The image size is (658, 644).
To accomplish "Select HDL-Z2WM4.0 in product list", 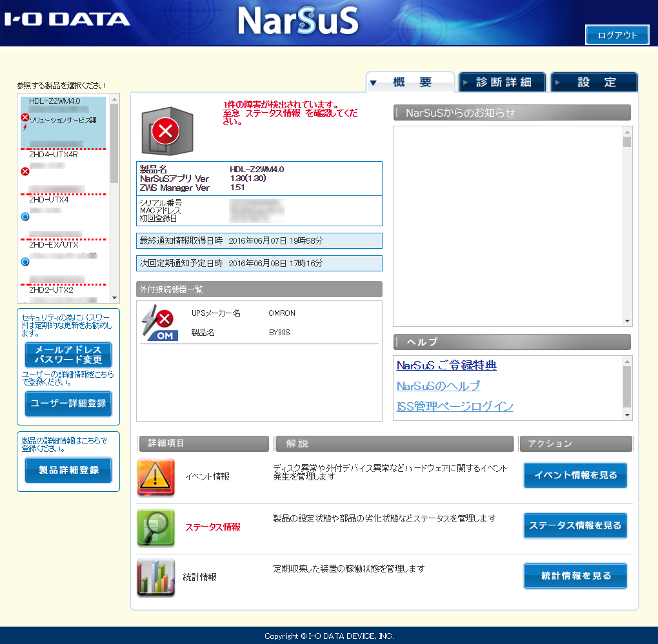I will pyautogui.click(x=63, y=122).
